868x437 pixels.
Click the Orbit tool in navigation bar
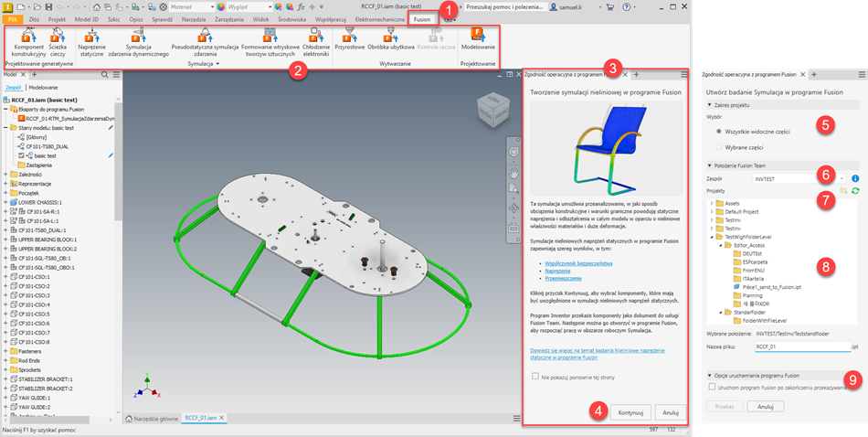[x=513, y=208]
